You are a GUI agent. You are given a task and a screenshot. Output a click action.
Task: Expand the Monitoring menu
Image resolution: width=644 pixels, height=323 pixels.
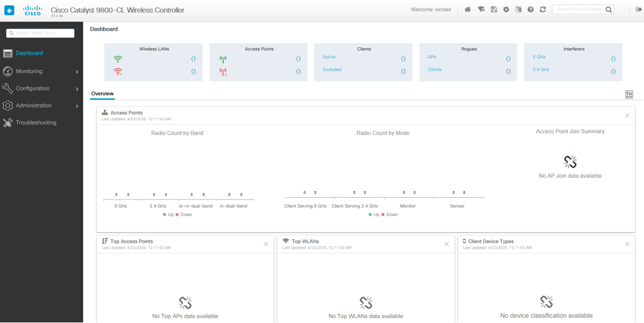coord(41,71)
